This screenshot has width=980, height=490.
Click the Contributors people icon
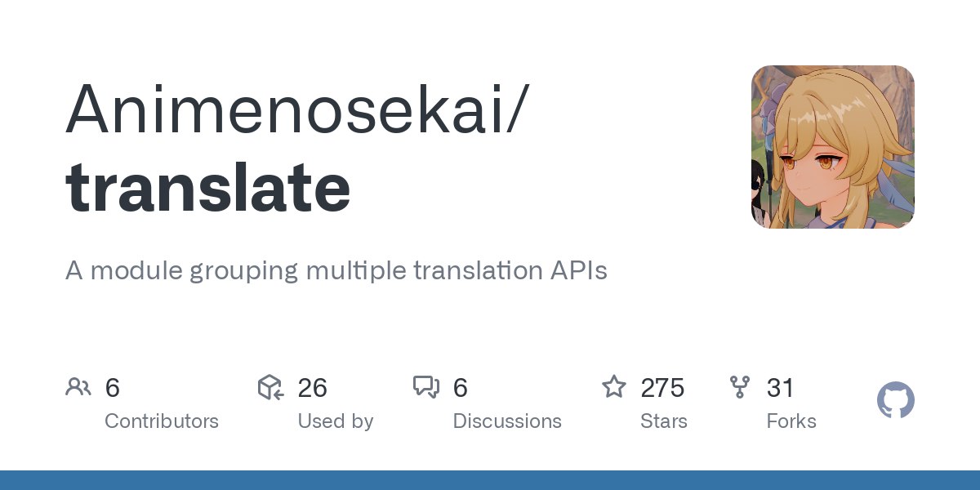pos(78,387)
